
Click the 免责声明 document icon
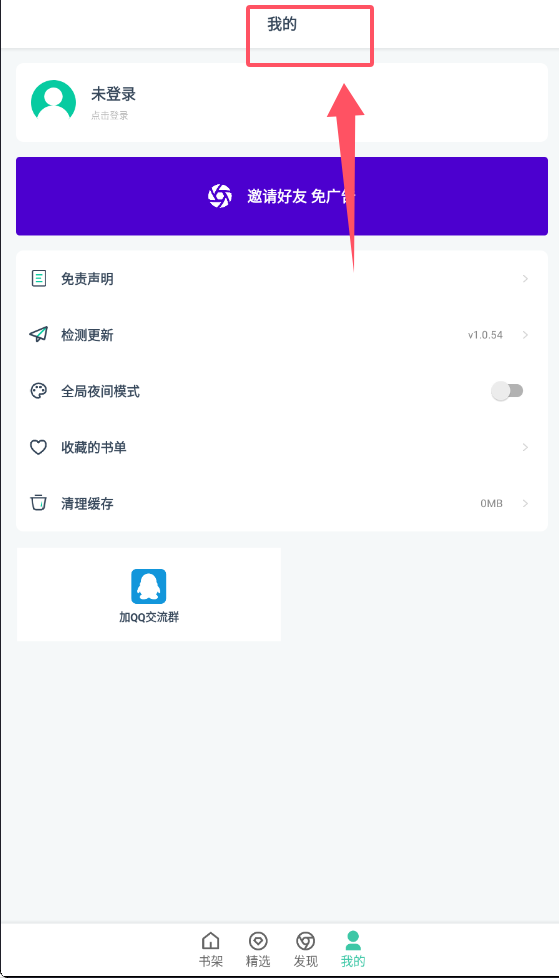tap(39, 279)
